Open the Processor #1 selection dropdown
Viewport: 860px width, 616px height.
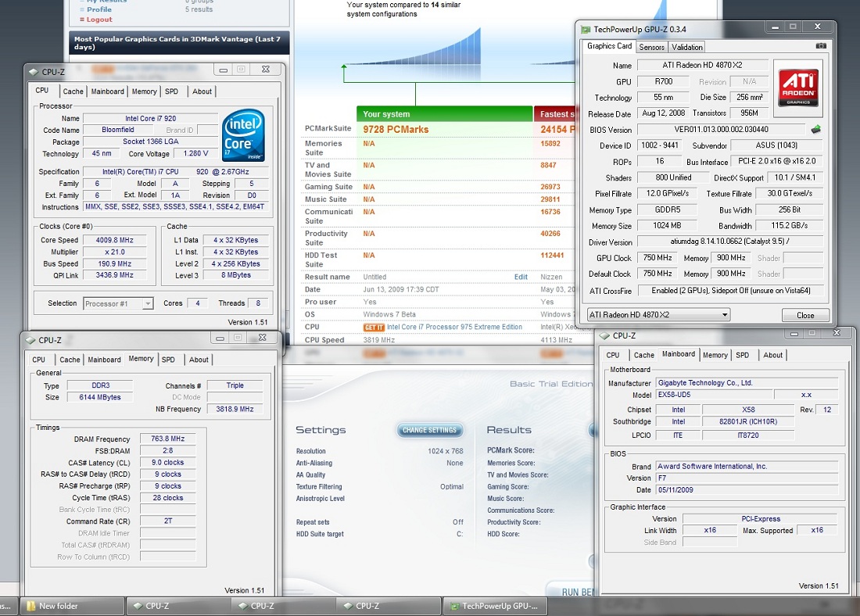click(118, 304)
